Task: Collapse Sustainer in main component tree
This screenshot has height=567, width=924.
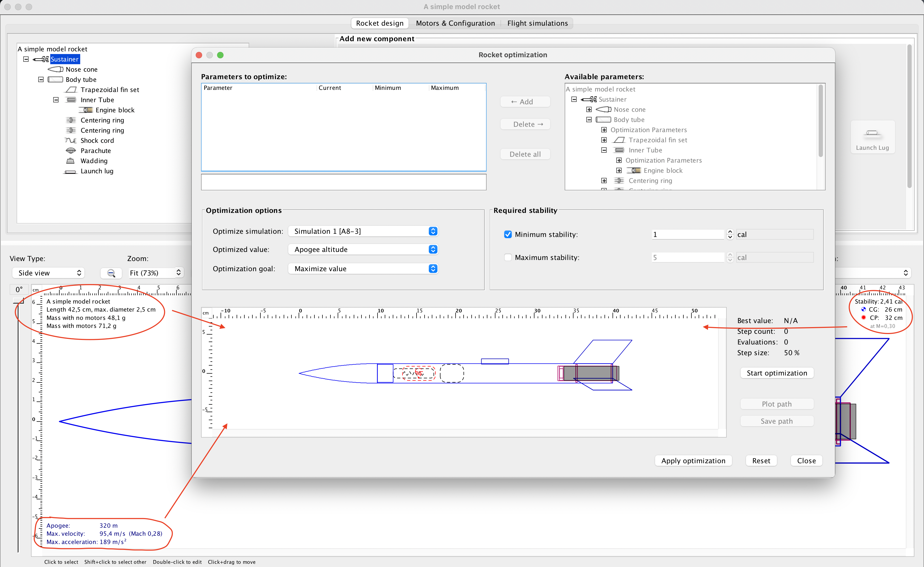Action: pyautogui.click(x=26, y=59)
